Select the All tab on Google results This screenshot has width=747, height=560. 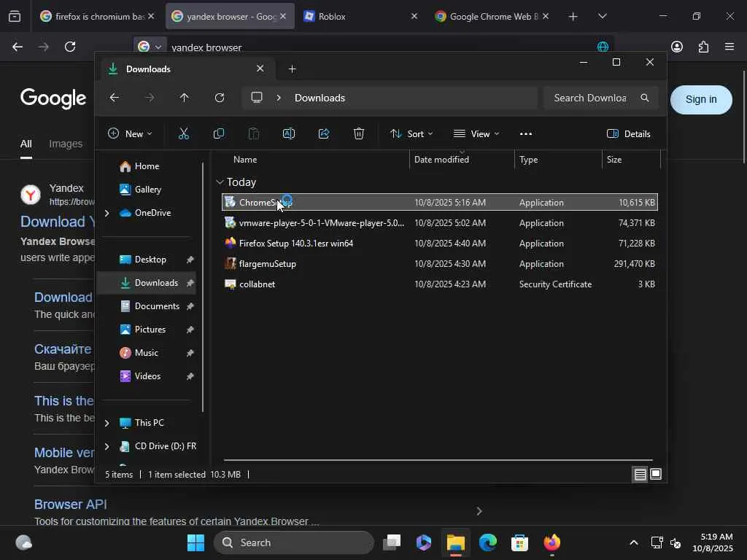pos(26,144)
